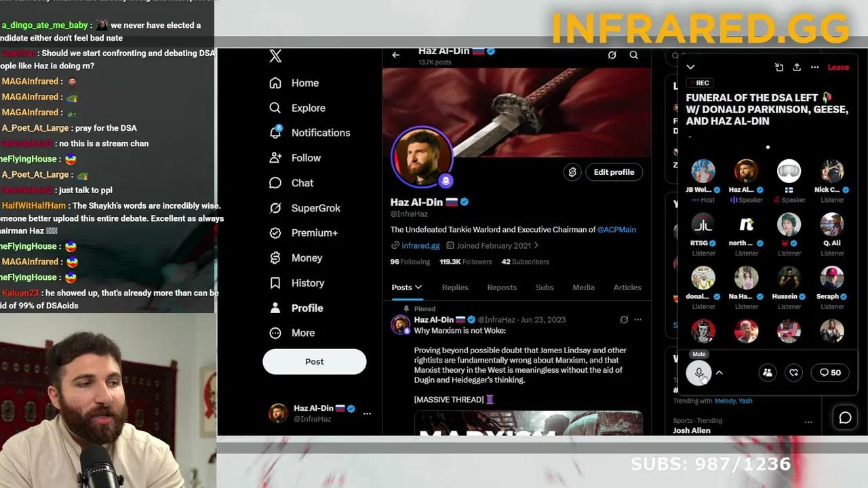View the 96 Following list

(410, 262)
